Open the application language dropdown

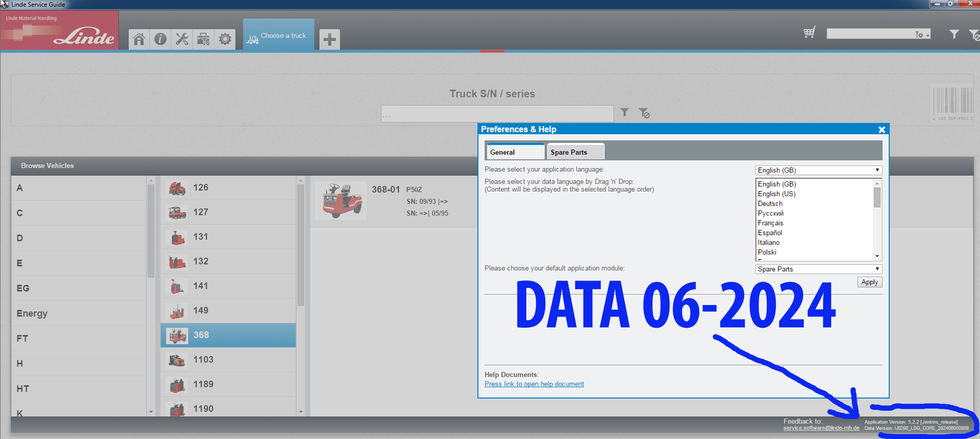coord(818,170)
